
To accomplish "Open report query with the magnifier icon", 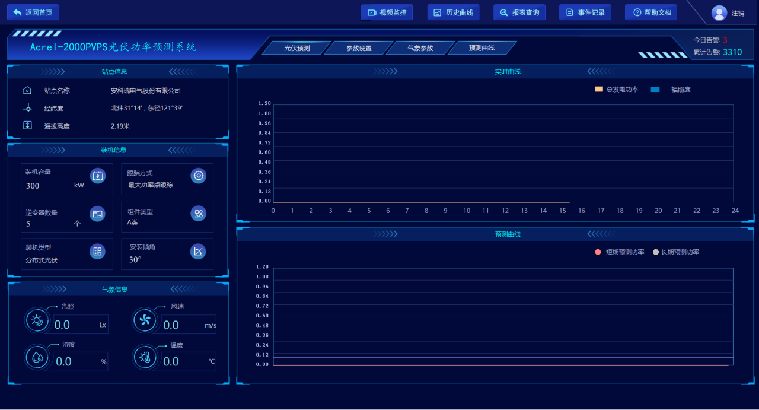I will pyautogui.click(x=519, y=12).
